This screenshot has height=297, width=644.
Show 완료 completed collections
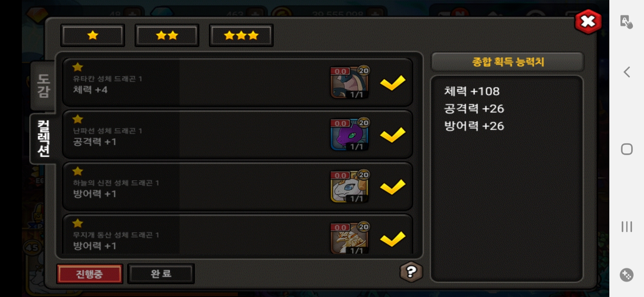click(161, 274)
